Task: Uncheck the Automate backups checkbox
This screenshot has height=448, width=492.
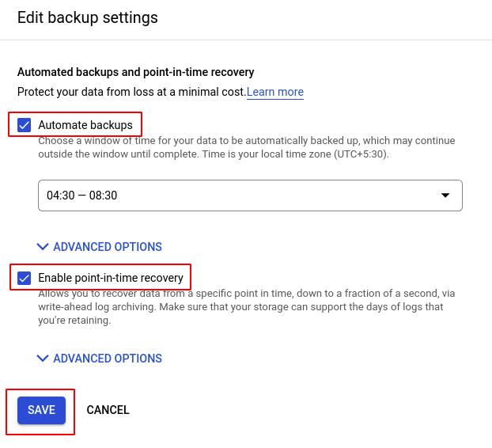Action: pos(25,125)
